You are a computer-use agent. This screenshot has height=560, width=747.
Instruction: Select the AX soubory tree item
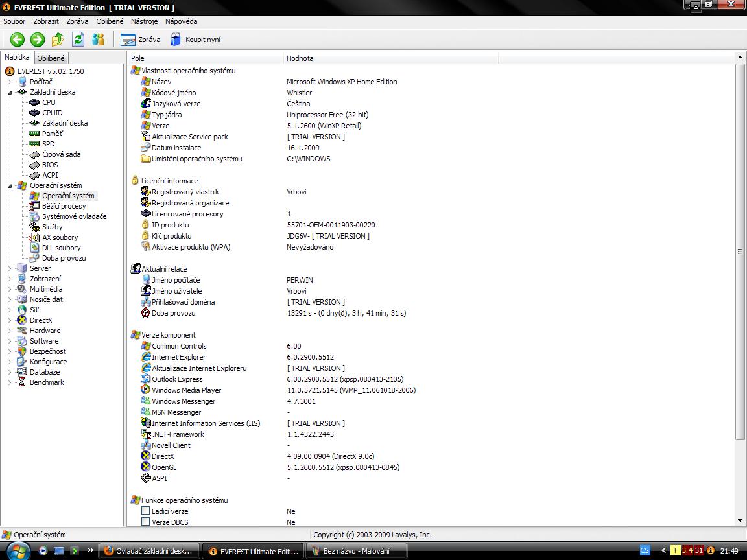pos(60,237)
